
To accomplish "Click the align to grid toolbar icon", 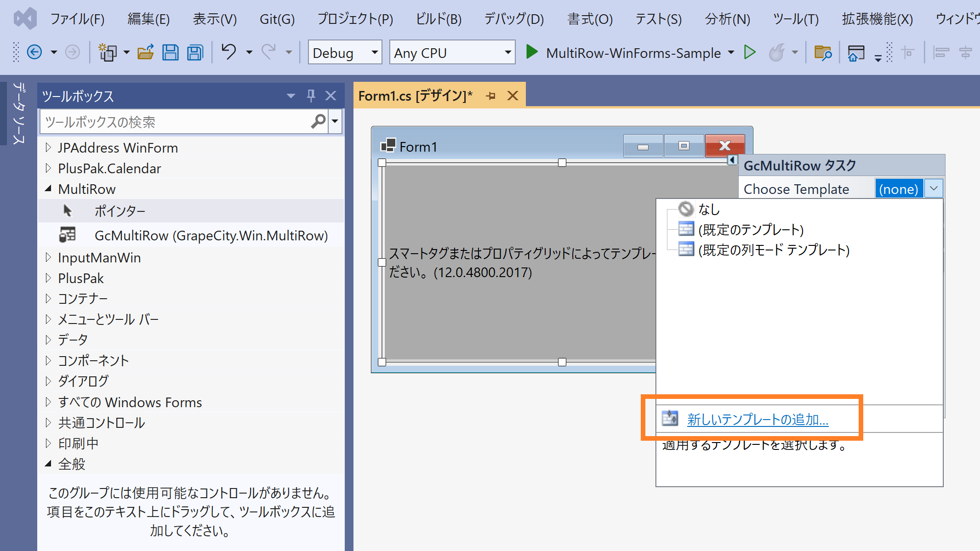I will click(x=908, y=52).
